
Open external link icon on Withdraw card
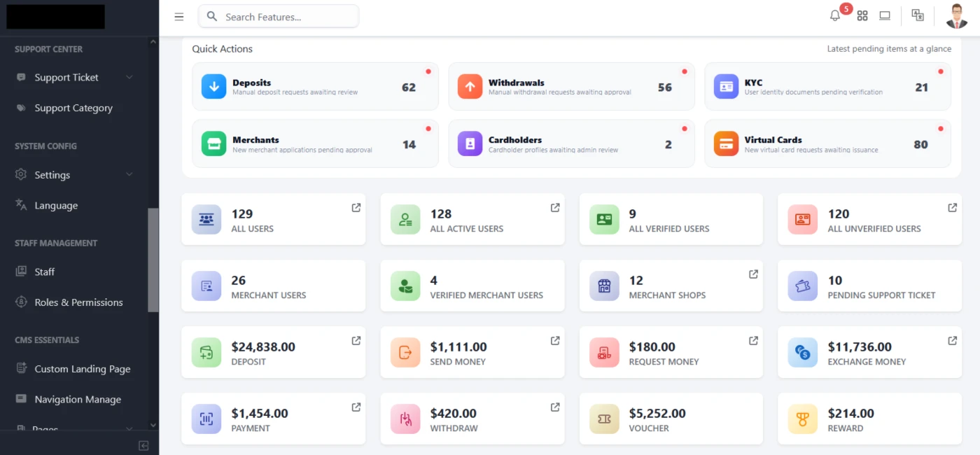click(x=554, y=407)
